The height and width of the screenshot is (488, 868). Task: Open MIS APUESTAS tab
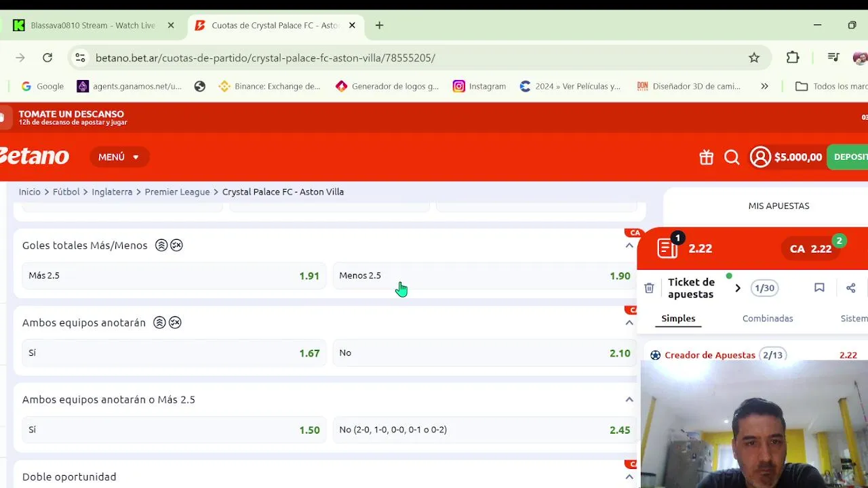click(x=778, y=206)
